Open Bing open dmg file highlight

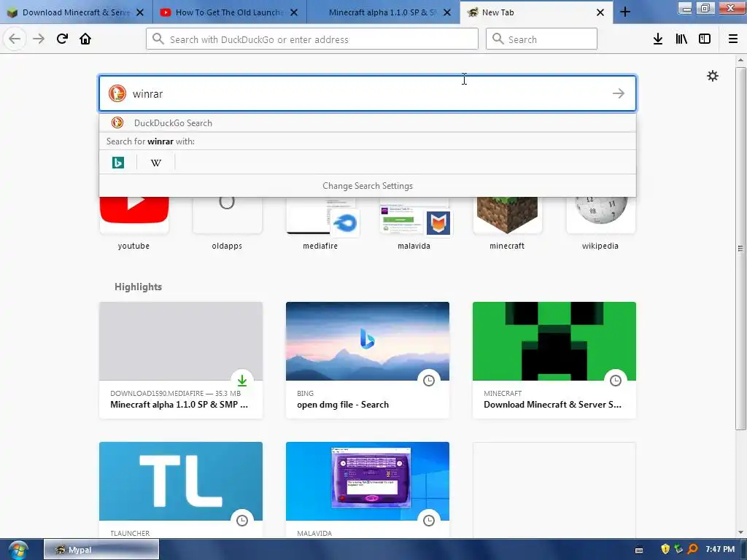(368, 360)
